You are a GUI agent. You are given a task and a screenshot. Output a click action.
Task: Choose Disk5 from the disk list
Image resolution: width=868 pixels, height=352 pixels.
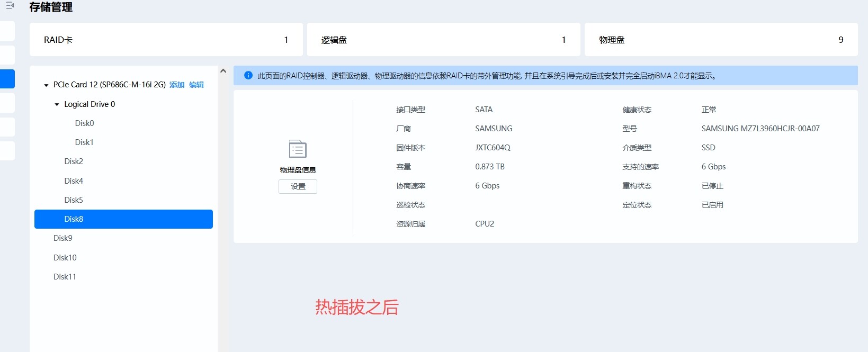(74, 200)
